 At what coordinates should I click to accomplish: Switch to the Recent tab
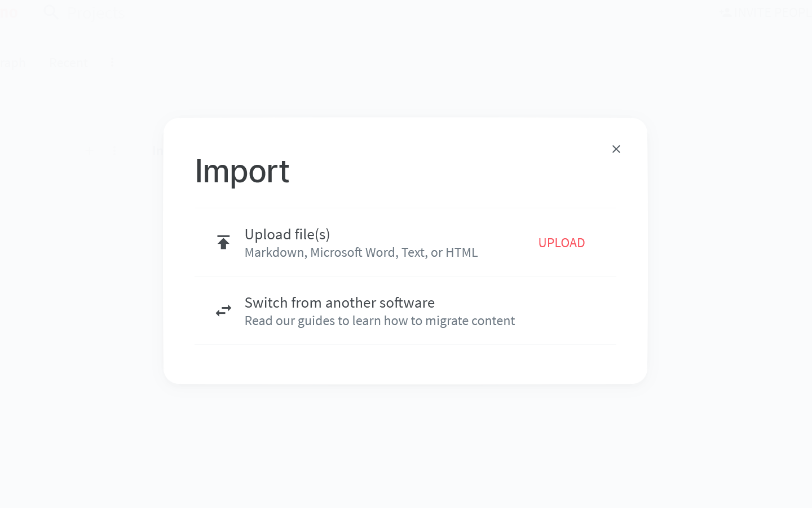(x=68, y=63)
